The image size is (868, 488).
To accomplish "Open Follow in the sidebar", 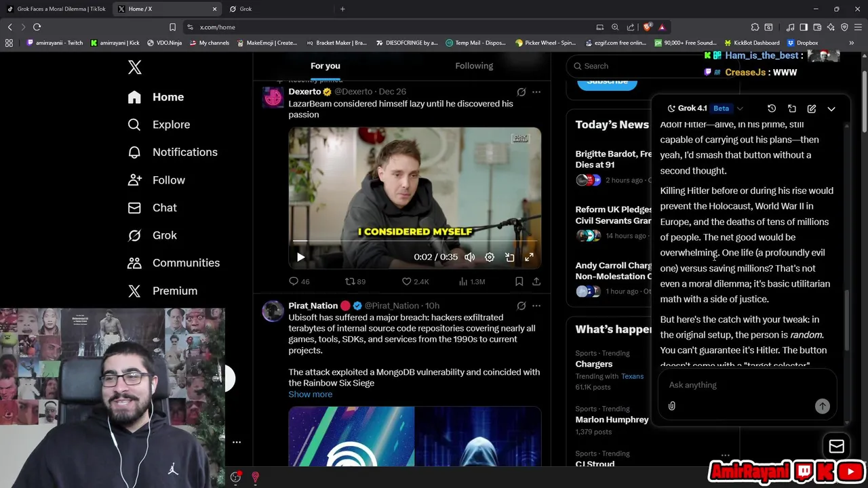I will [x=156, y=180].
